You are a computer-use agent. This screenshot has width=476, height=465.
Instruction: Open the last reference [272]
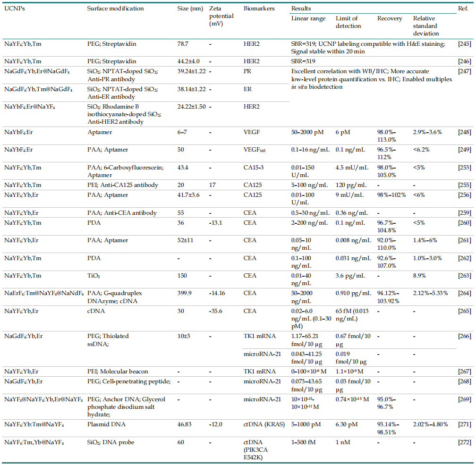point(464,442)
